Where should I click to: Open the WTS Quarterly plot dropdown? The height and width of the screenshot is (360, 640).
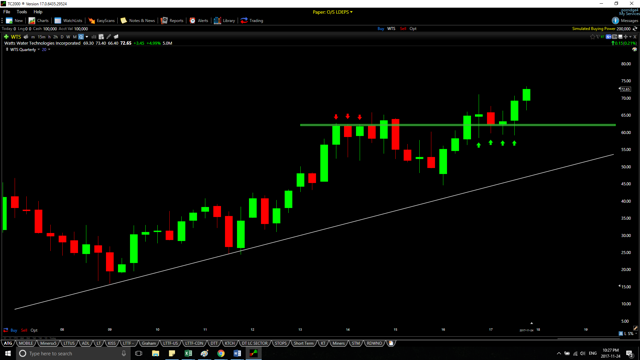(24, 49)
